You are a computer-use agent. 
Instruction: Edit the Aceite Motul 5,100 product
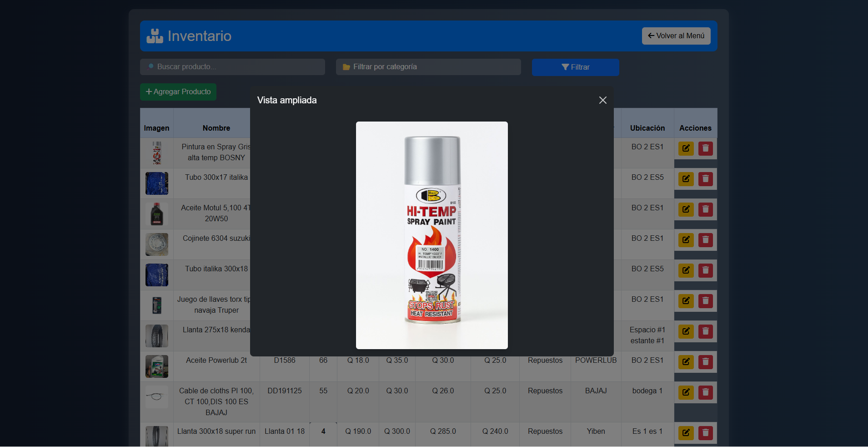point(686,209)
